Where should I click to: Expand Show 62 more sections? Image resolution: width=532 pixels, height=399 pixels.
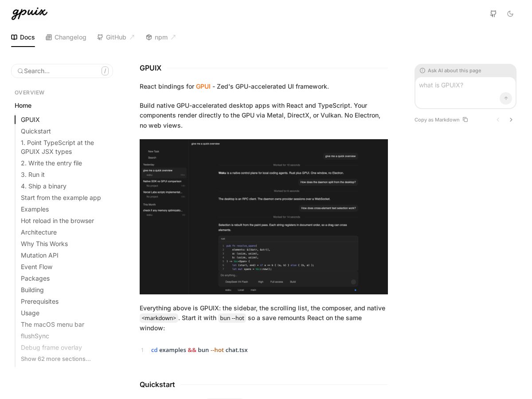(56, 359)
